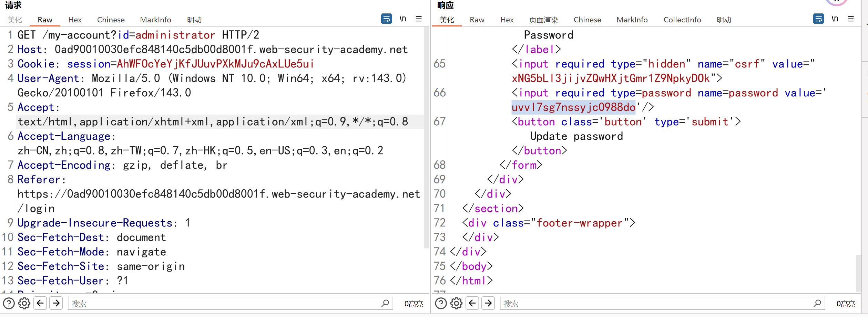Switch request view to Hex tab
Screen dimensions: 868x317
point(75,20)
